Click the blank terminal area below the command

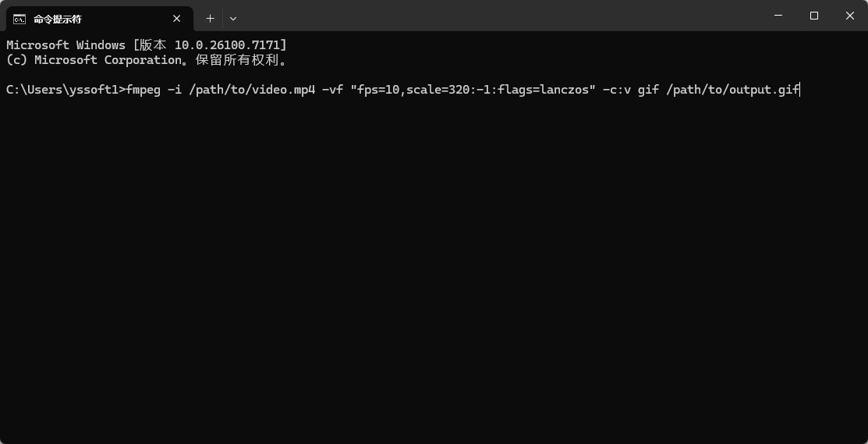tap(434, 273)
